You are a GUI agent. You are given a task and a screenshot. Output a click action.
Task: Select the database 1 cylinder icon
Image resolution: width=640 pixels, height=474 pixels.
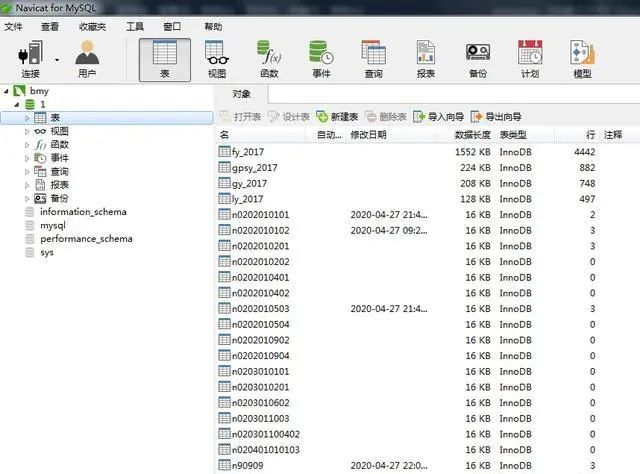pyautogui.click(x=30, y=105)
